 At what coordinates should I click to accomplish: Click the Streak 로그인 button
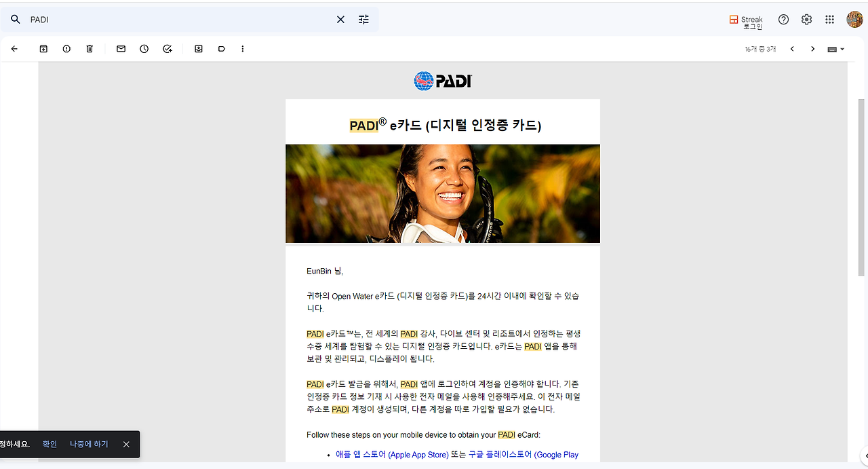point(746,22)
